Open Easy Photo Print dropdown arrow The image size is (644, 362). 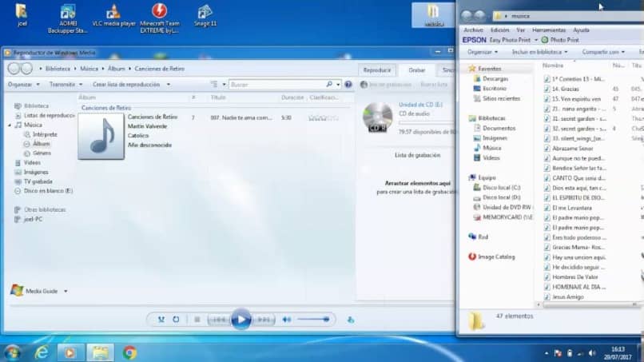coord(535,40)
